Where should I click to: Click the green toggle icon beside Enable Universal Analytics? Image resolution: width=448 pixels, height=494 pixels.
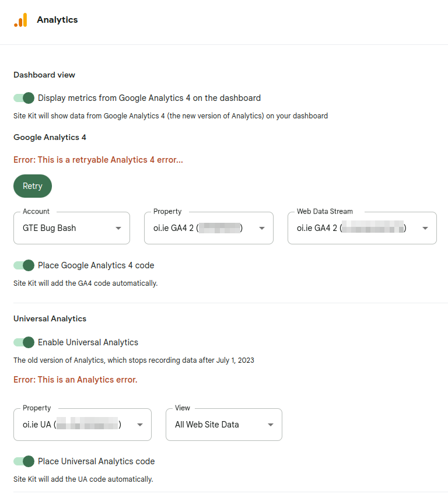[x=23, y=342]
